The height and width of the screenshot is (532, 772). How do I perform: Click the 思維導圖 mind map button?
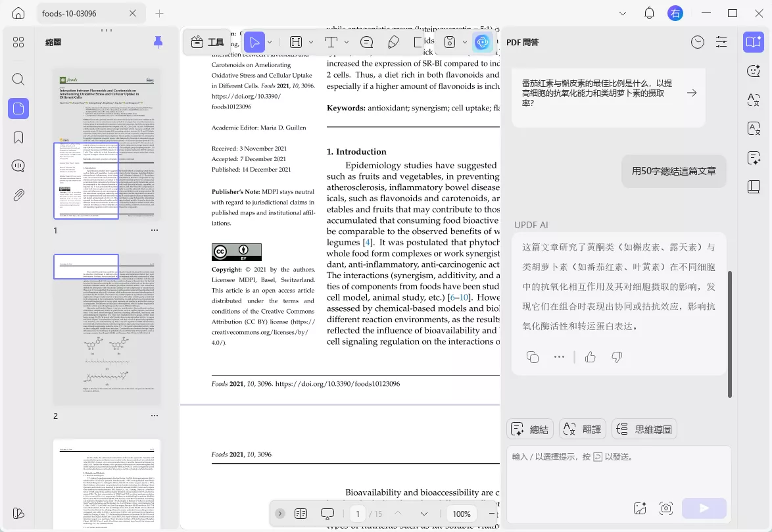point(644,429)
